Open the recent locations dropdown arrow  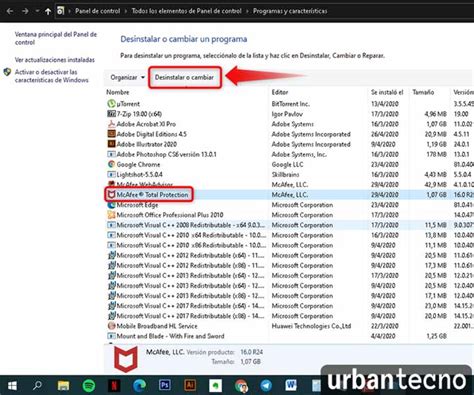(x=37, y=11)
